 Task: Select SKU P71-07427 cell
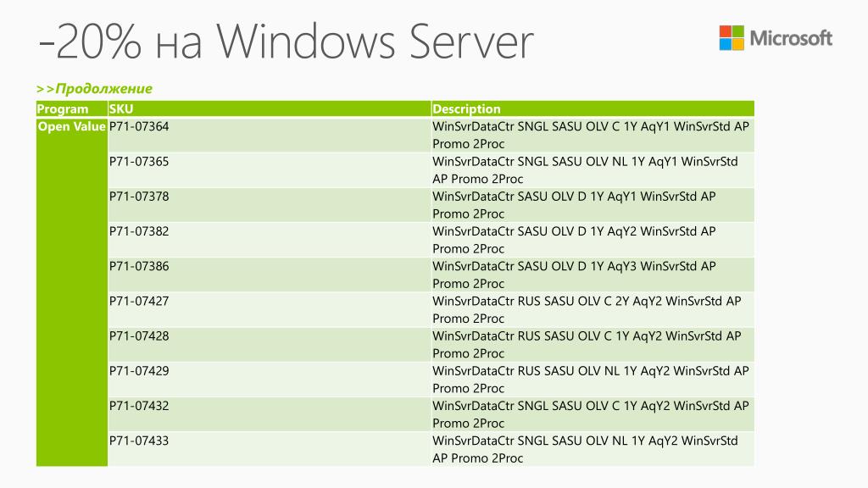[x=269, y=309]
